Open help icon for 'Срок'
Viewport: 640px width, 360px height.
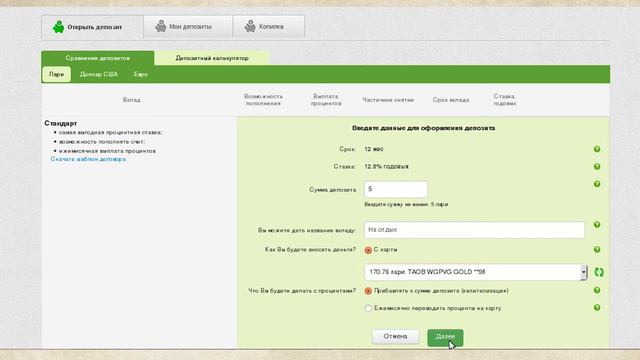597,149
